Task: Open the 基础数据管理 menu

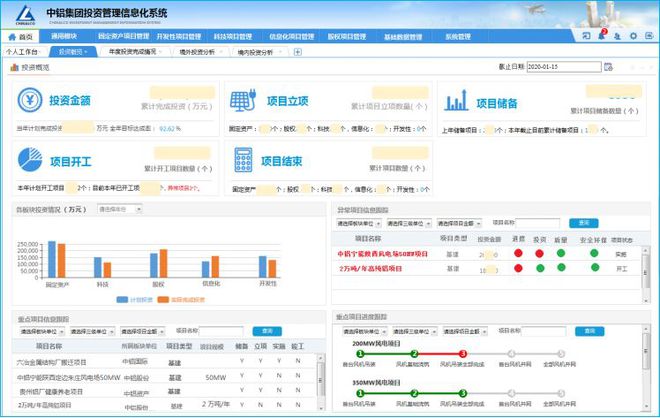Action: click(x=403, y=37)
